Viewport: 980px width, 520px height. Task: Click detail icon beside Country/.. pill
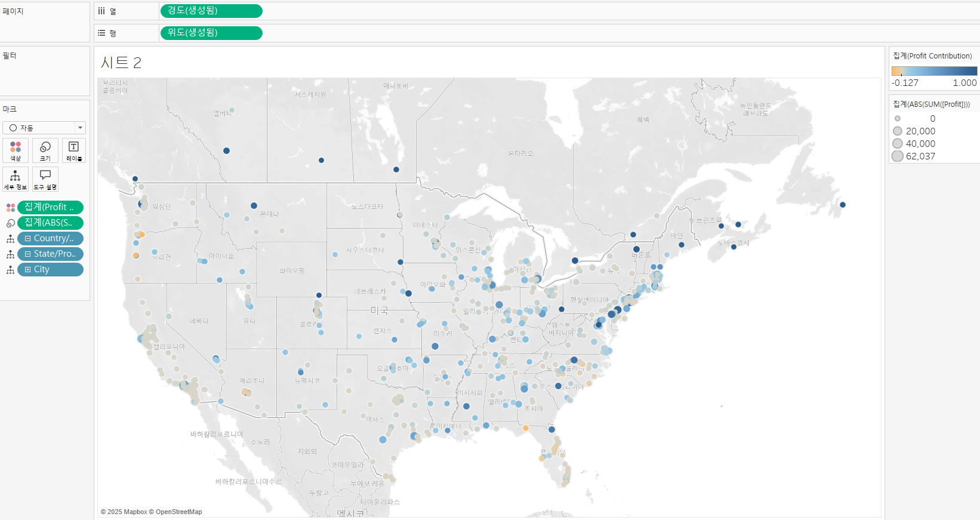click(x=11, y=239)
